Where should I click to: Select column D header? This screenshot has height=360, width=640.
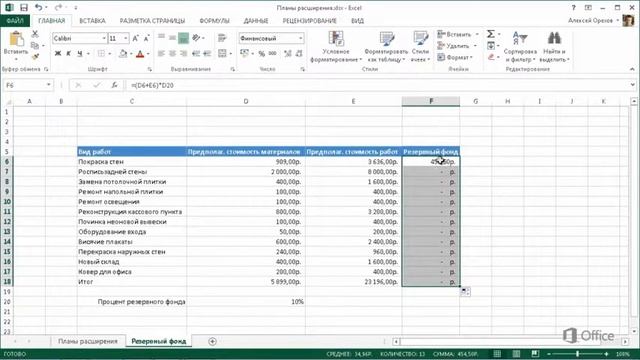pyautogui.click(x=246, y=101)
